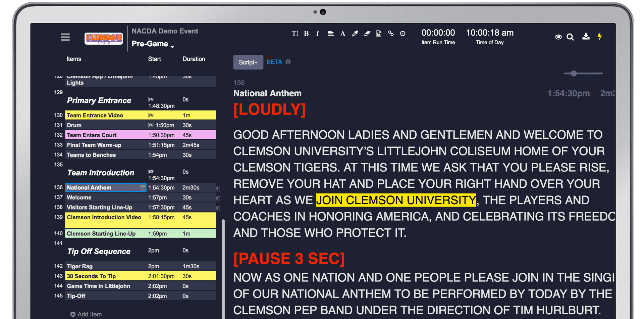644x319 pixels.
Task: Open the text alignment options
Action: (331, 34)
